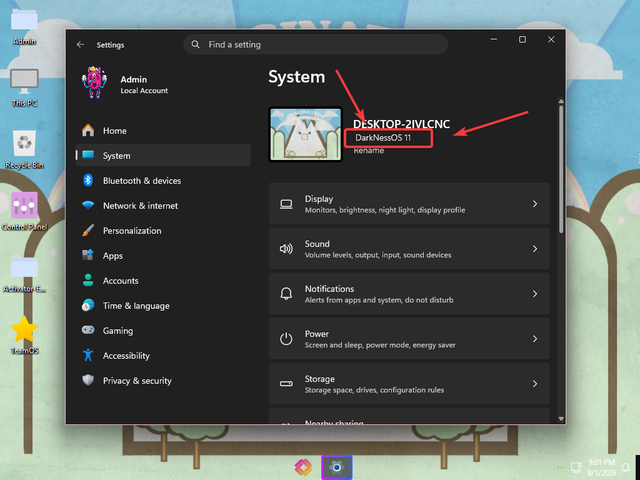Viewport: 640px width, 480px height.
Task: Expand Power with its chevron
Action: pyautogui.click(x=535, y=338)
